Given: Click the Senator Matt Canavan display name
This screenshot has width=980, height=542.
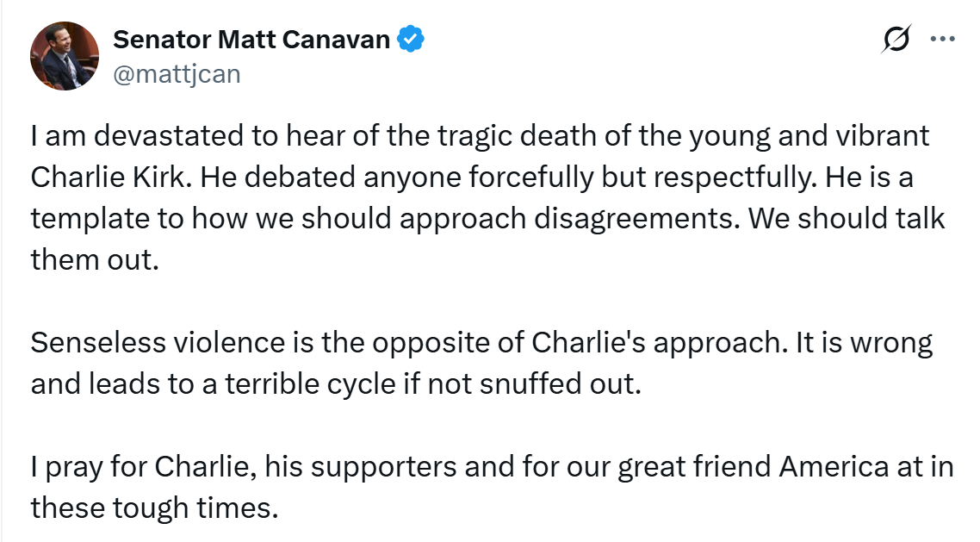Looking at the screenshot, I should pos(251,39).
